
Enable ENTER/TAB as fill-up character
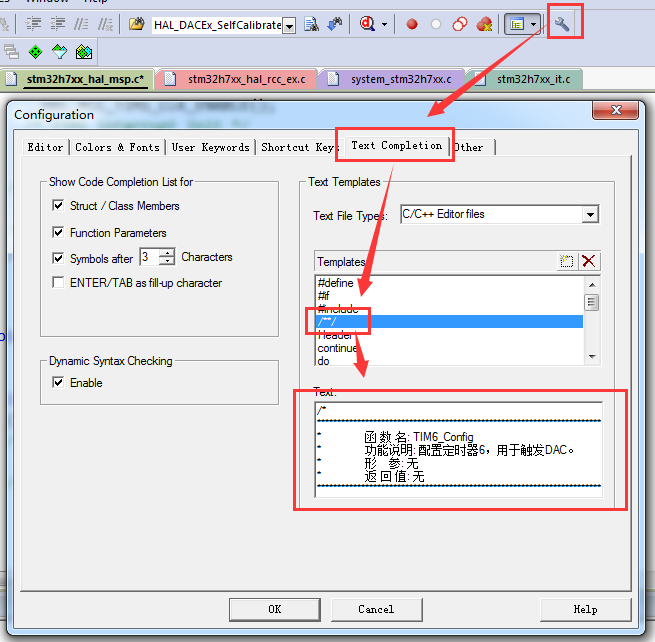click(x=58, y=283)
